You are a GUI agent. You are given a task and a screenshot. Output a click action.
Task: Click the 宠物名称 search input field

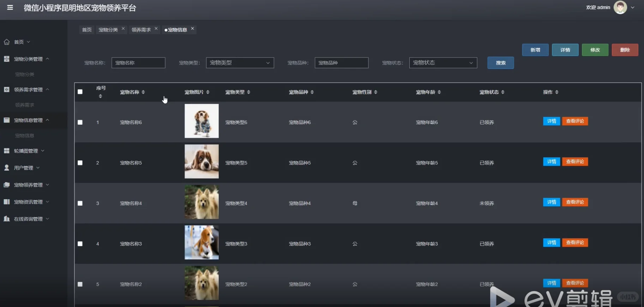[138, 63]
